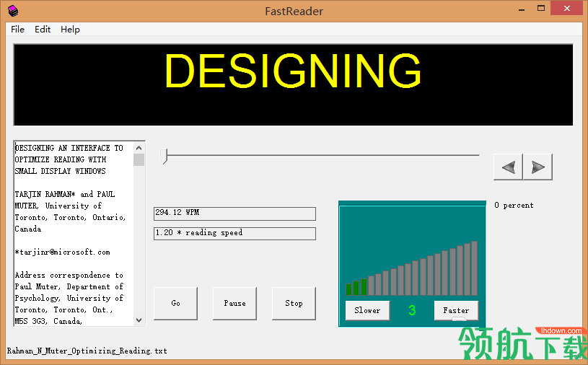The height and width of the screenshot is (365, 588).
Task: Click the 1.20 * reading speed field
Action: pyautogui.click(x=234, y=234)
